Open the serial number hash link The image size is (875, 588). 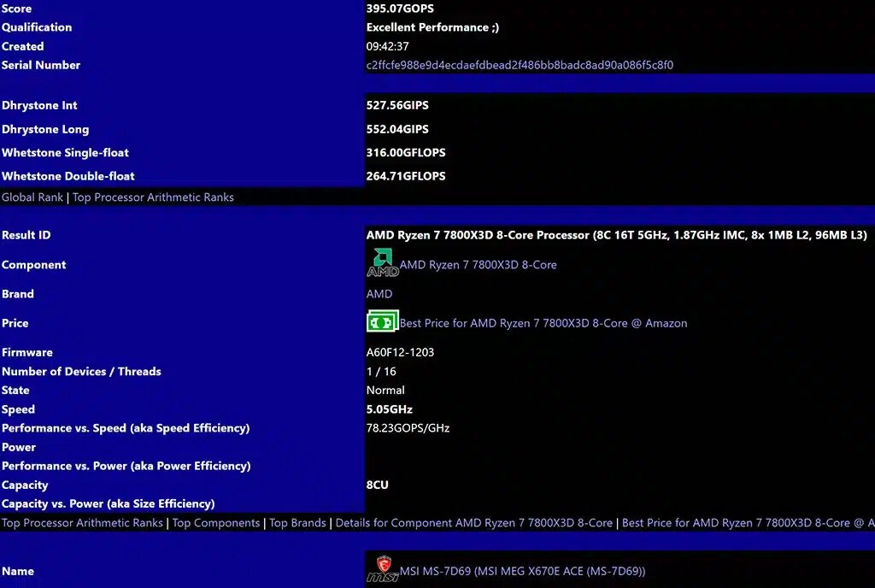tap(520, 65)
